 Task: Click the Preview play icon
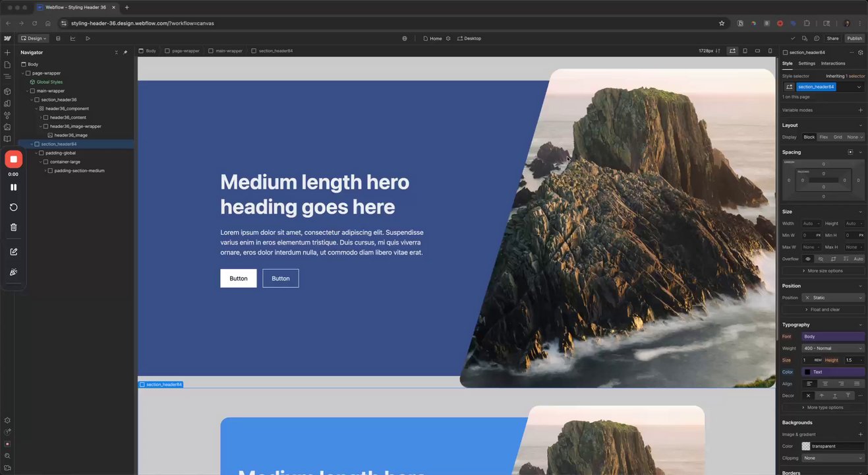(x=88, y=38)
